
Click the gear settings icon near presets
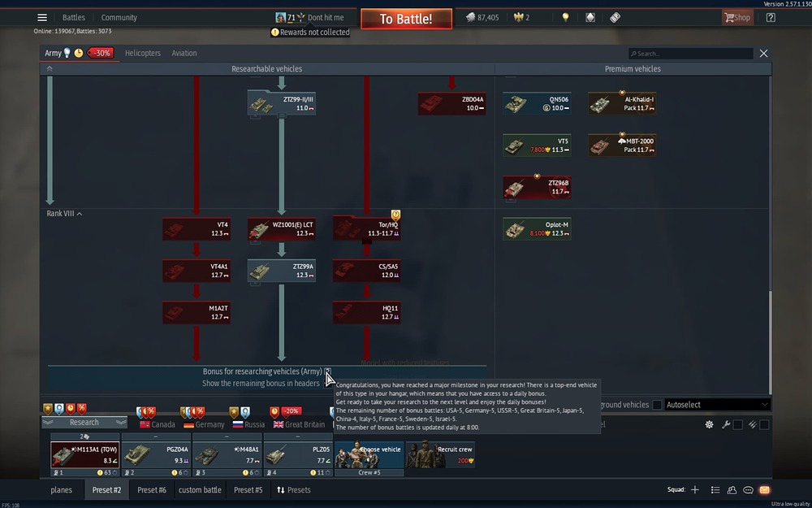pyautogui.click(x=710, y=424)
